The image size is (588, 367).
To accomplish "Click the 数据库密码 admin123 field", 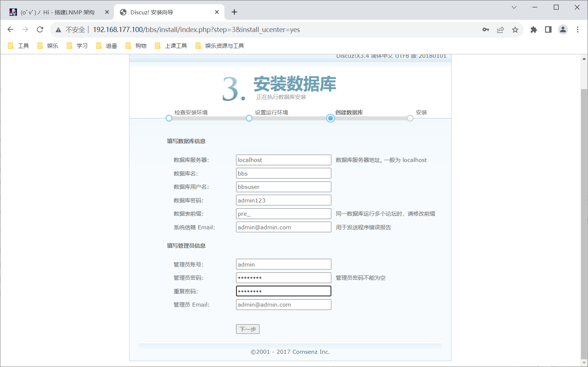I will coord(284,200).
